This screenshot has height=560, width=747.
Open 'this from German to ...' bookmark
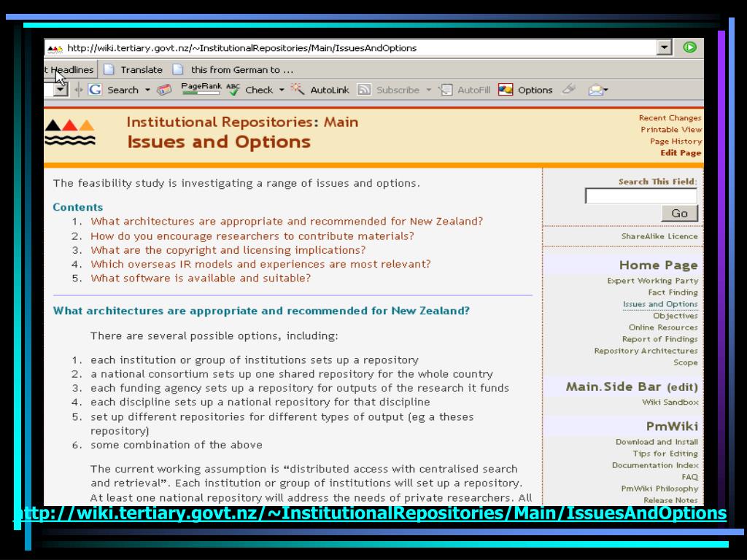(x=233, y=70)
